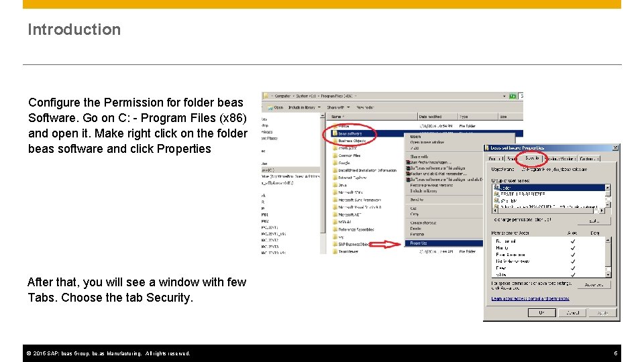The image size is (644, 362).
Task: Click New folder in Explorer toolbar
Action: click(365, 107)
